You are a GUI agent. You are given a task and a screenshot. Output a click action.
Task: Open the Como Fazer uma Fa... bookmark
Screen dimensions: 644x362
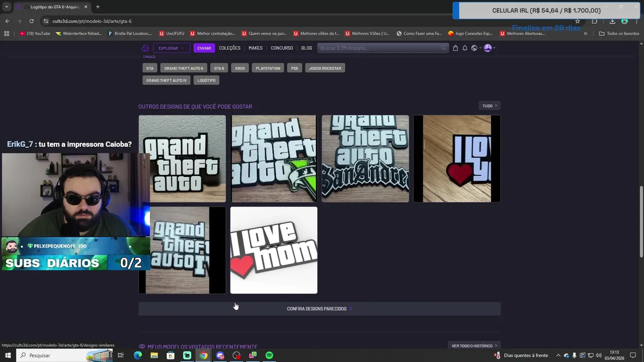tap(419, 34)
